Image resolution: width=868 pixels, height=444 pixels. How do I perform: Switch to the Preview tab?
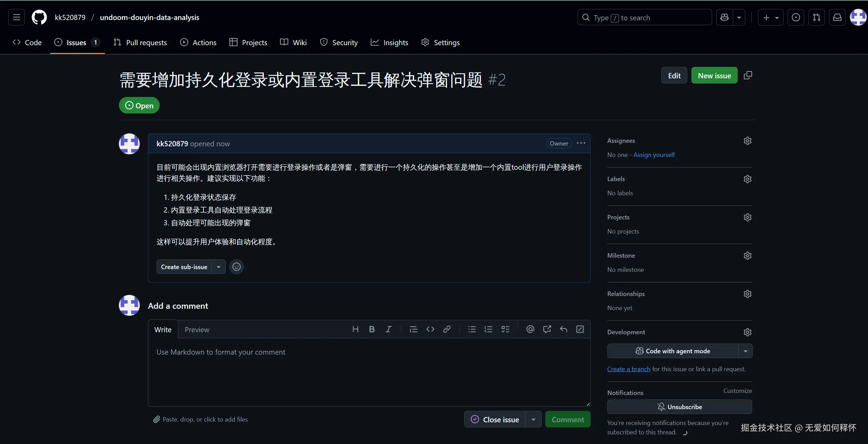[x=197, y=330]
